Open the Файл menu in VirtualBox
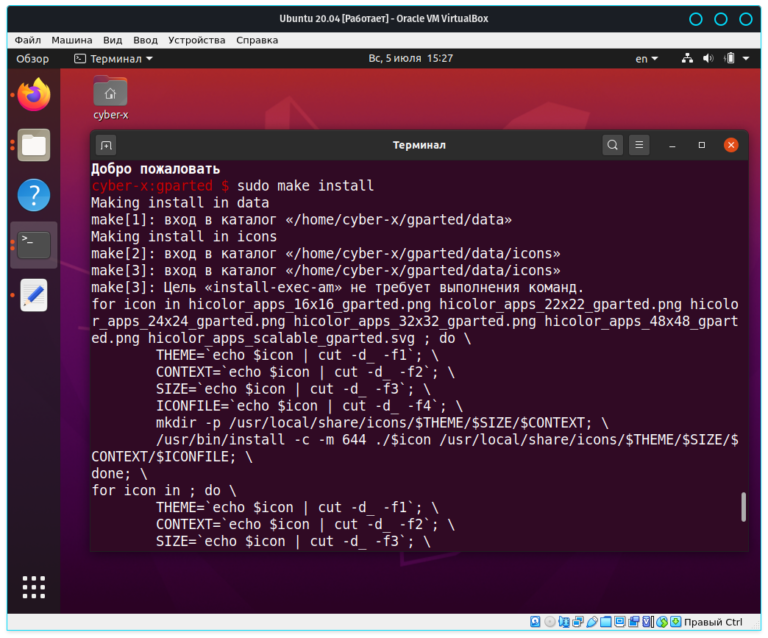768x638 pixels. tap(27, 40)
